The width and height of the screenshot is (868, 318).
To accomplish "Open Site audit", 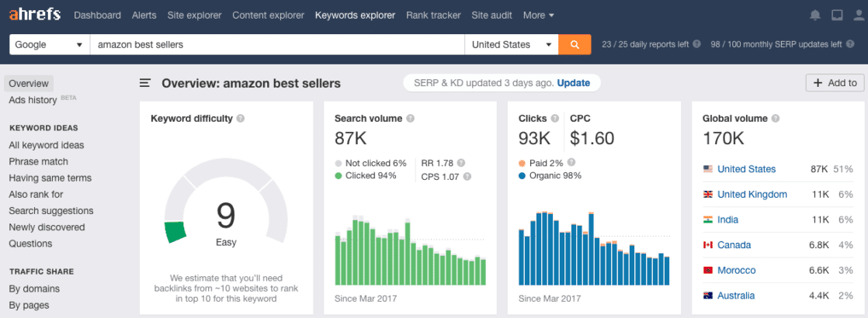I will click(491, 16).
